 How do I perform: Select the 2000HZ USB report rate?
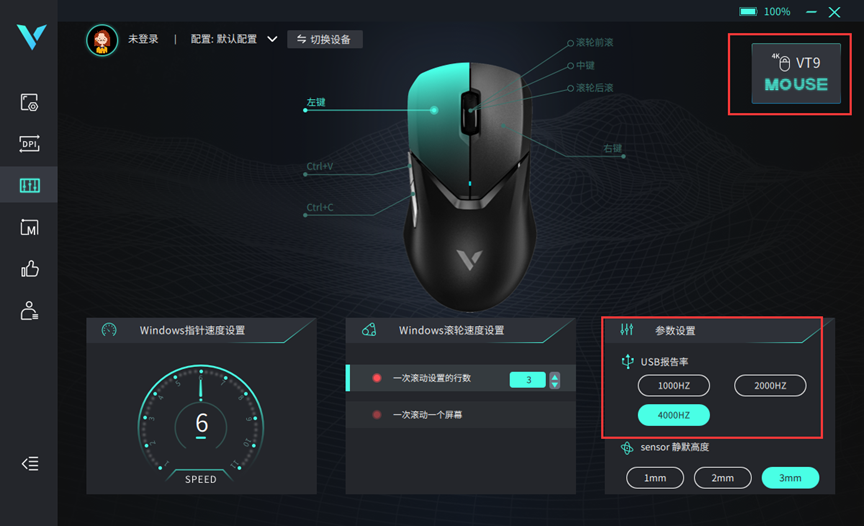(770, 386)
